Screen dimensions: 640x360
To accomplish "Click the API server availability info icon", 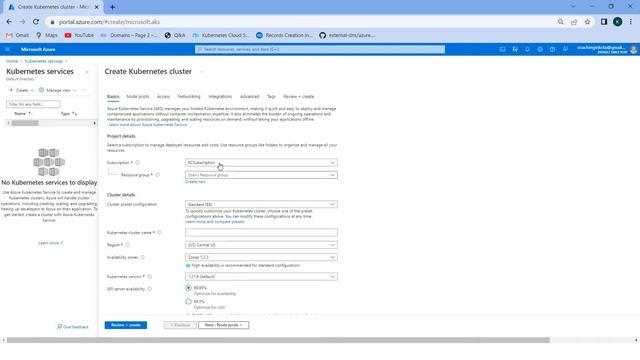I will pos(150,289).
